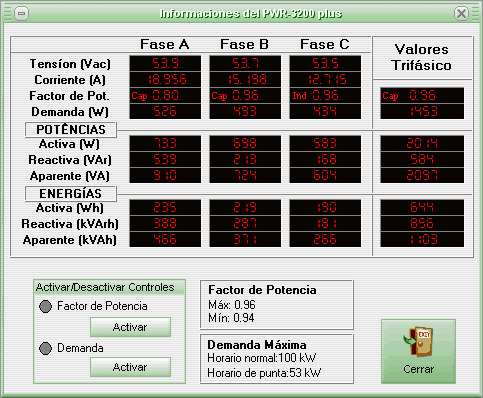Toggle the Demanda indicator light
This screenshot has height=398, width=483.
(x=45, y=348)
